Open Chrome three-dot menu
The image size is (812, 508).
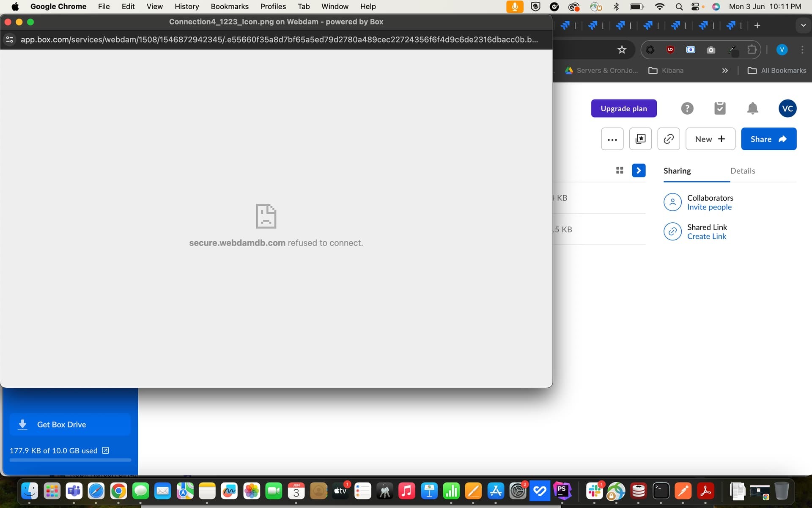pos(802,50)
